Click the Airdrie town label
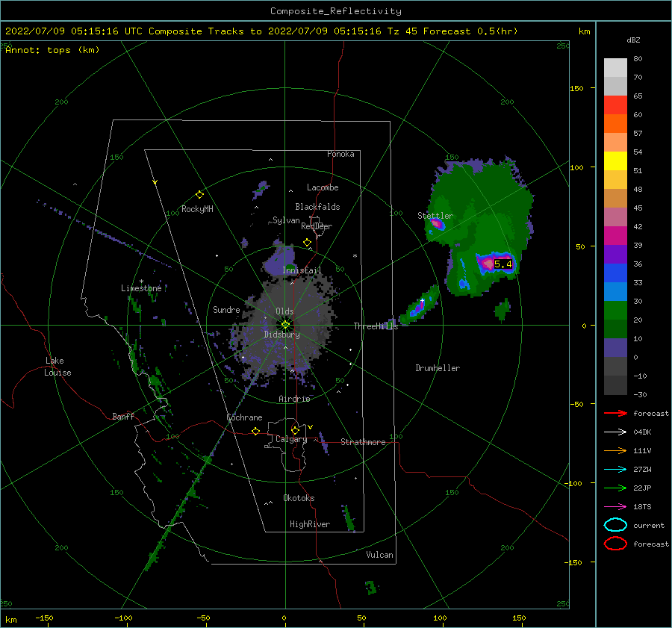This screenshot has height=628, width=672. pos(294,399)
